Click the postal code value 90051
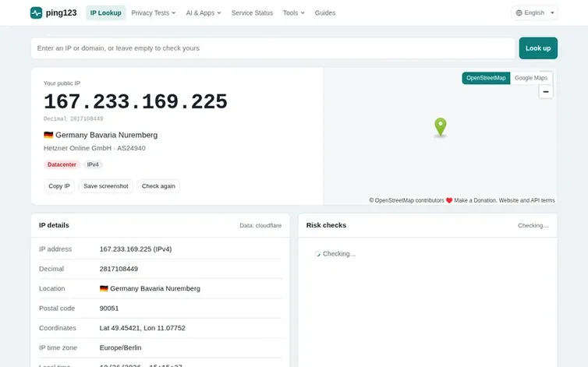Image resolution: width=588 pixels, height=367 pixels. 109,308
